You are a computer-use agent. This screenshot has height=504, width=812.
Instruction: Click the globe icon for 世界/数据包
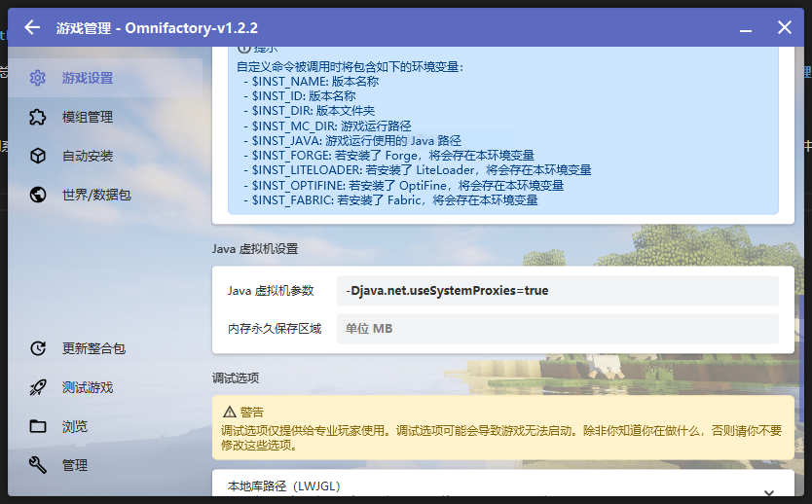coord(38,195)
